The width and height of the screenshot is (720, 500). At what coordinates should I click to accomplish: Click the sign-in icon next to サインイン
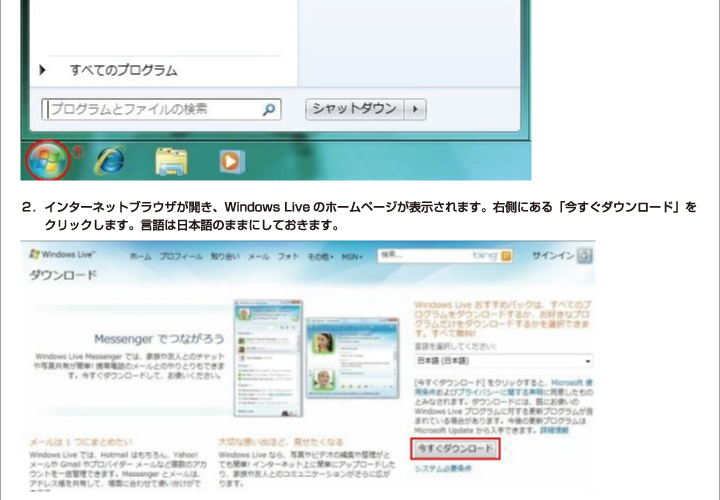coord(585,255)
